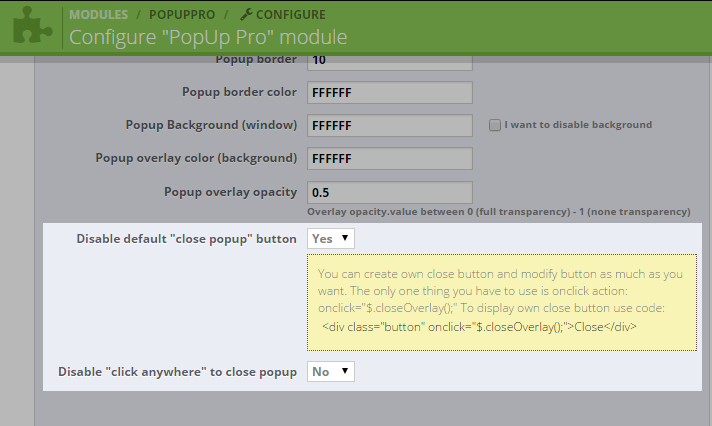The height and width of the screenshot is (426, 712).
Task: Click the 'Popup overlay opacity' label
Action: click(x=230, y=192)
